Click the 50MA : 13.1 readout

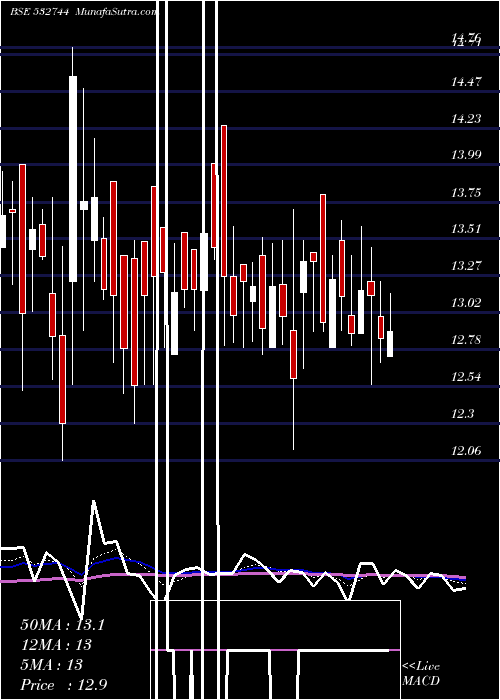point(62,625)
